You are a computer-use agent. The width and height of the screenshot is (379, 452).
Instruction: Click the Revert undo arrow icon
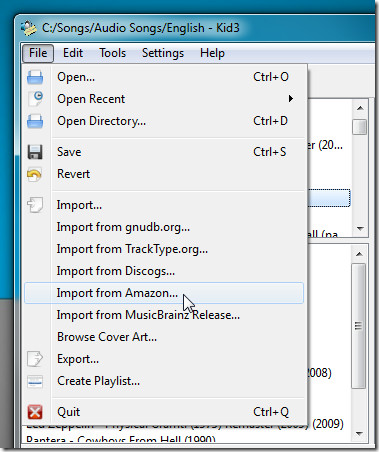coord(34,174)
